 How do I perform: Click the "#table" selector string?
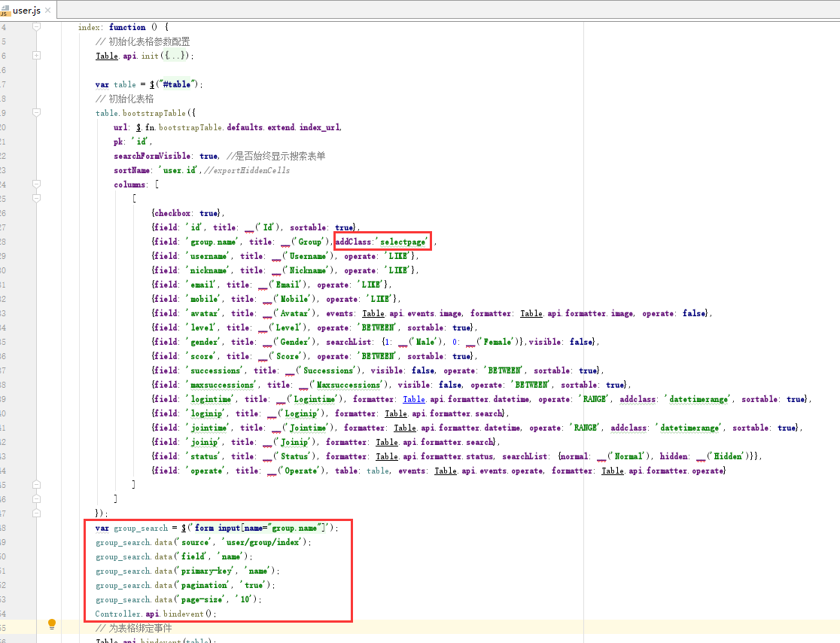coord(175,84)
